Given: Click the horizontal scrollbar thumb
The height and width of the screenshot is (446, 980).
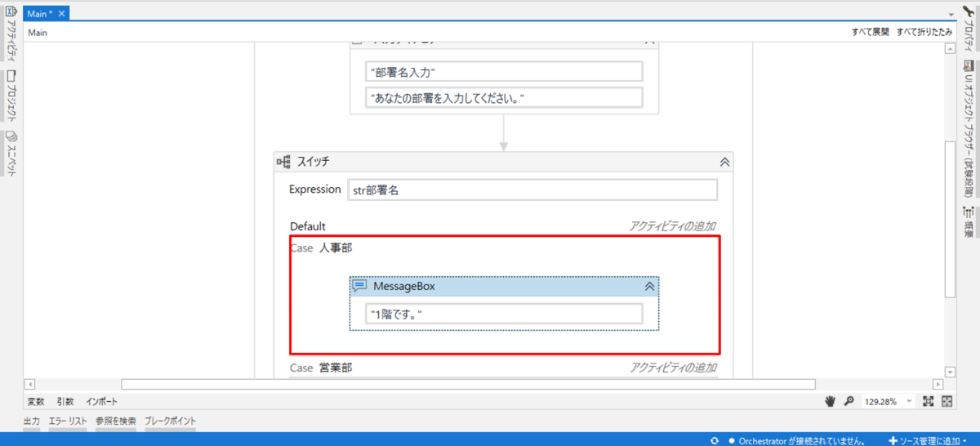Looking at the screenshot, I should [x=468, y=384].
